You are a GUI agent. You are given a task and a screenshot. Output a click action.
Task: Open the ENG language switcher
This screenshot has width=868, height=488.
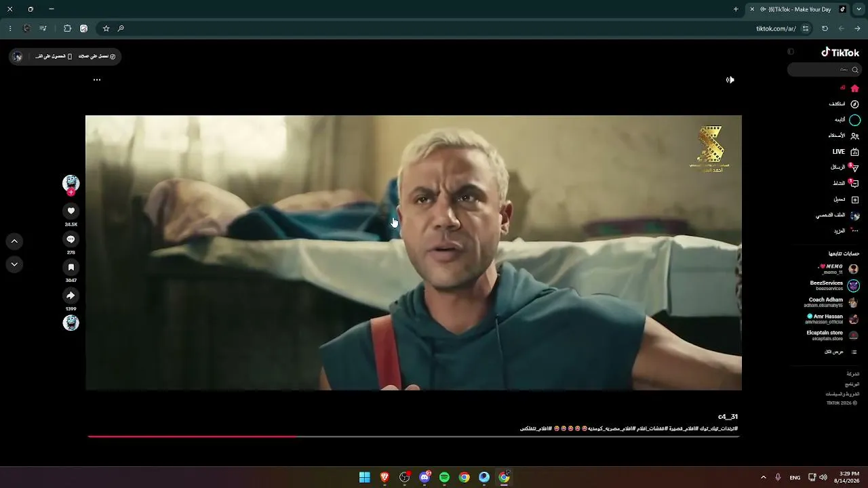(x=795, y=477)
